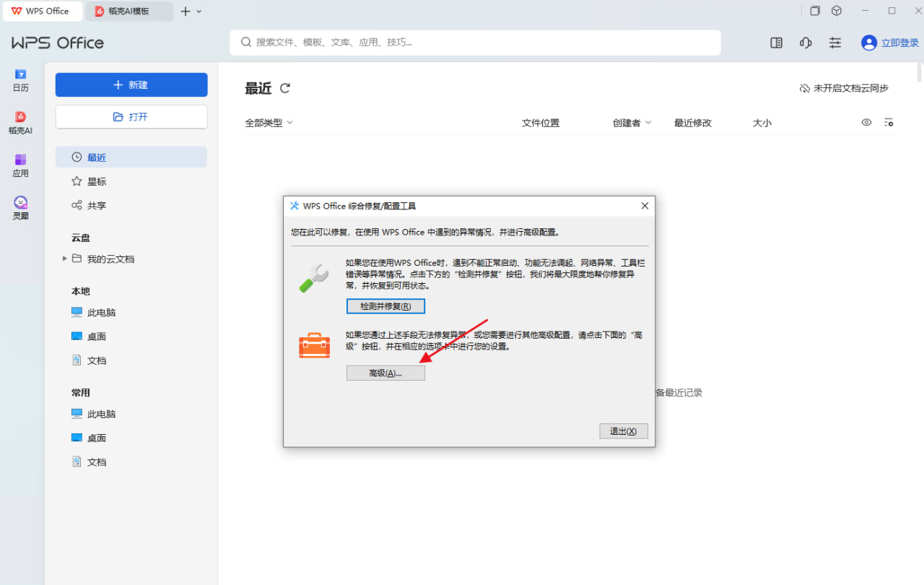The image size is (924, 585).
Task: Sort by 大小 column header
Action: point(762,123)
